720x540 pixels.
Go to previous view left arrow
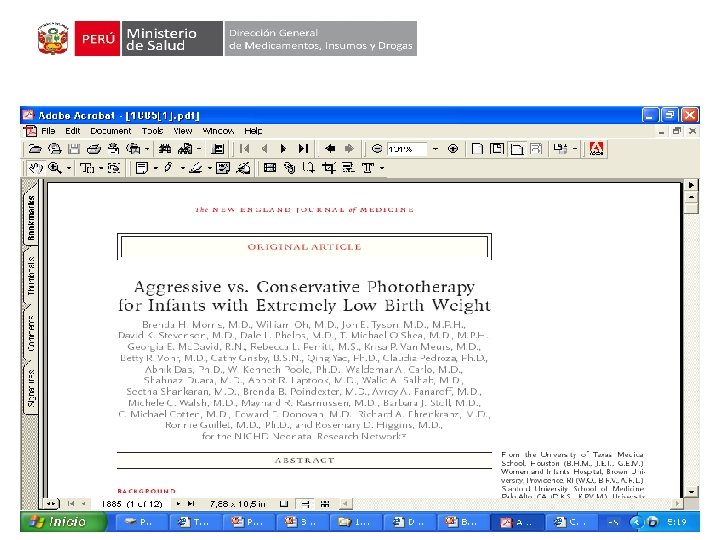tap(330, 149)
